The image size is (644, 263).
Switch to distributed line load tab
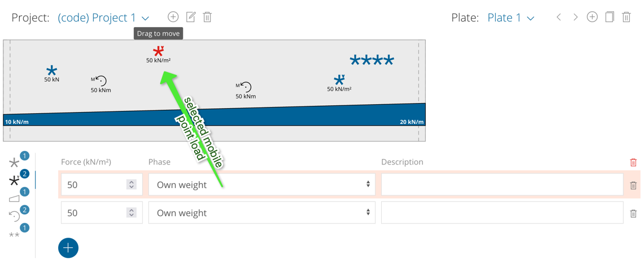15,198
